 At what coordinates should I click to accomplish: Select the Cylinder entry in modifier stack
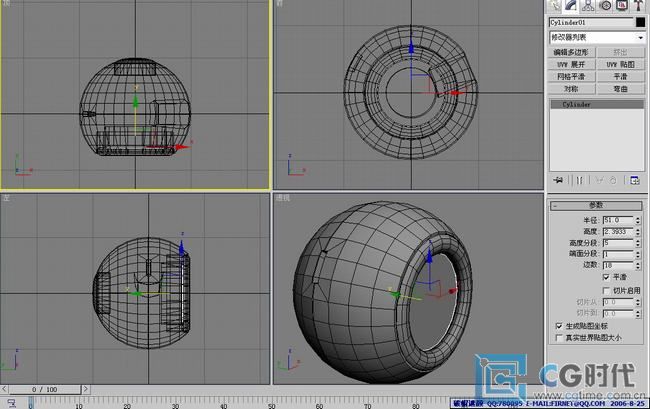[597, 104]
